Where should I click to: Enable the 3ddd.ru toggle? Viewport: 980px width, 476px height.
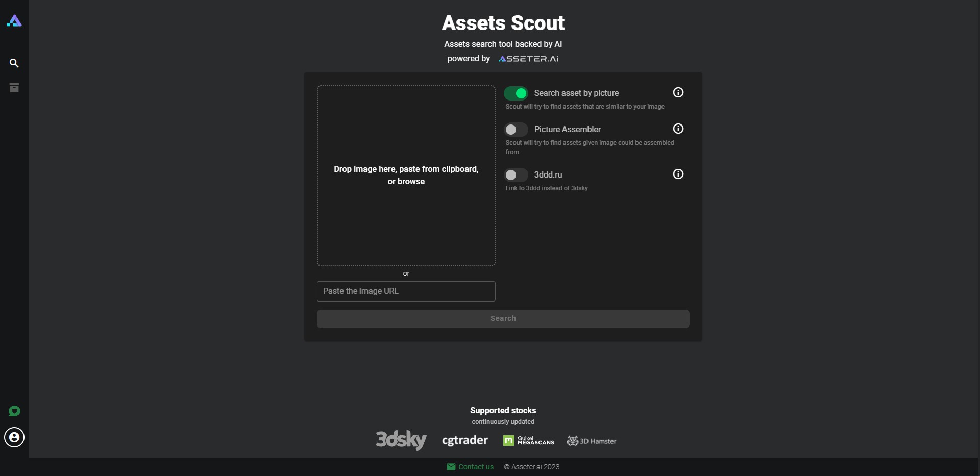tap(516, 175)
